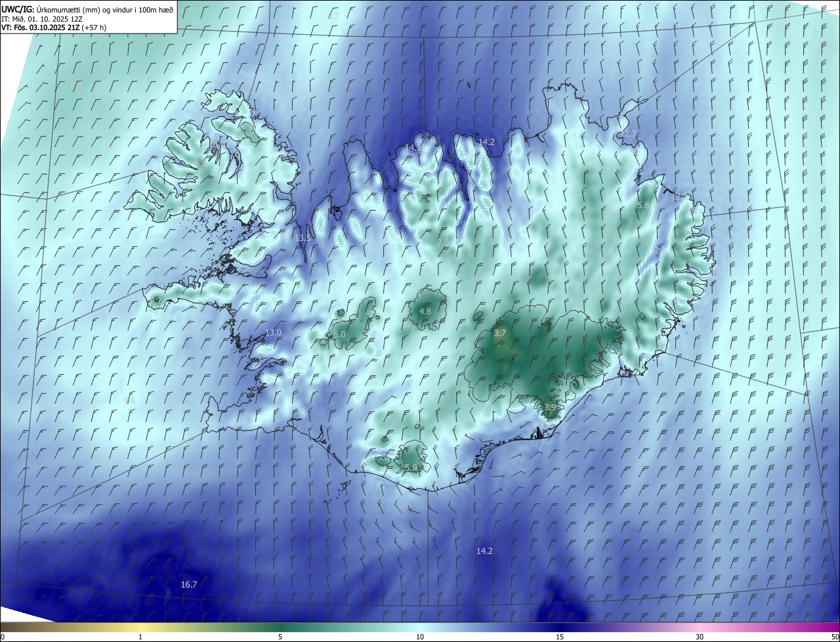
Task: Click the 5.9 value label on the map
Action: pyautogui.click(x=411, y=468)
